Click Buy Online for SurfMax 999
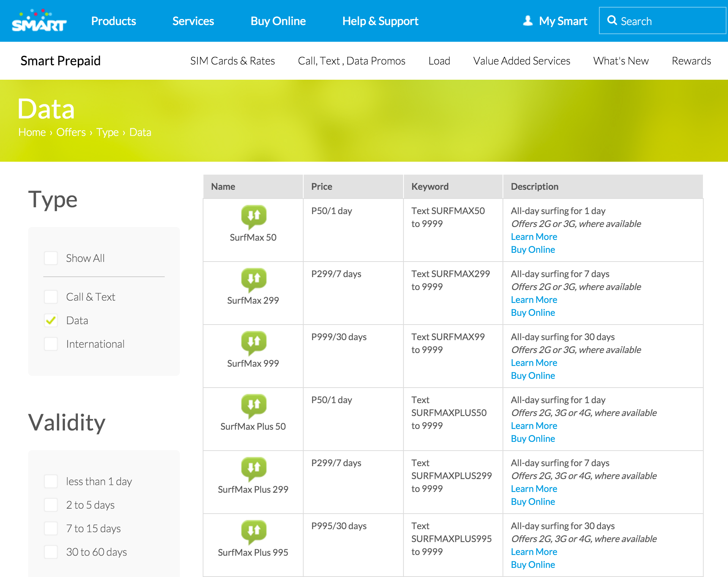The height and width of the screenshot is (577, 728). tap(533, 375)
